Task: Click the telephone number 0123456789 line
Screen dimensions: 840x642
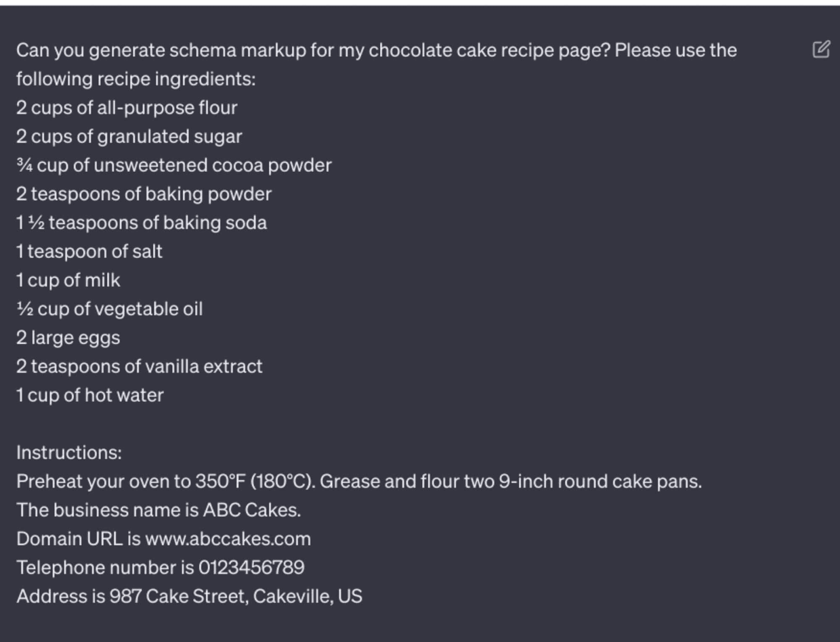Action: (x=160, y=567)
